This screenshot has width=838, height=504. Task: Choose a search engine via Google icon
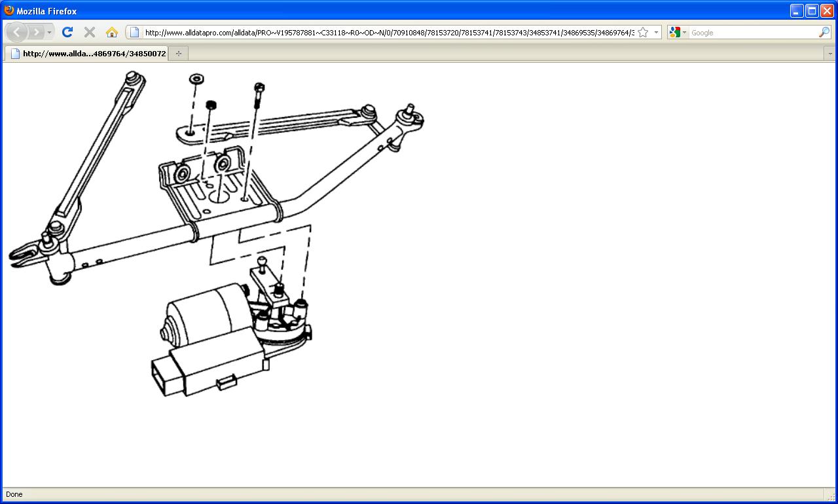click(677, 32)
